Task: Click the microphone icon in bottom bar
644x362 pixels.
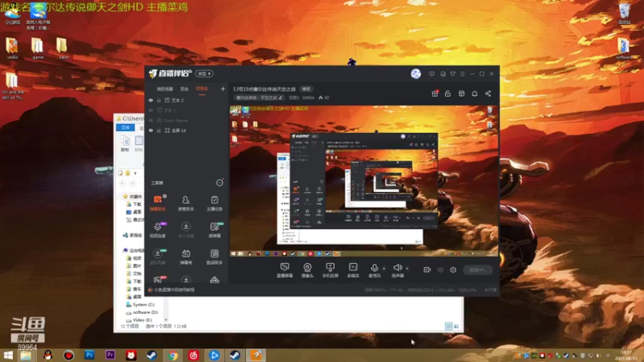Action: (374, 268)
